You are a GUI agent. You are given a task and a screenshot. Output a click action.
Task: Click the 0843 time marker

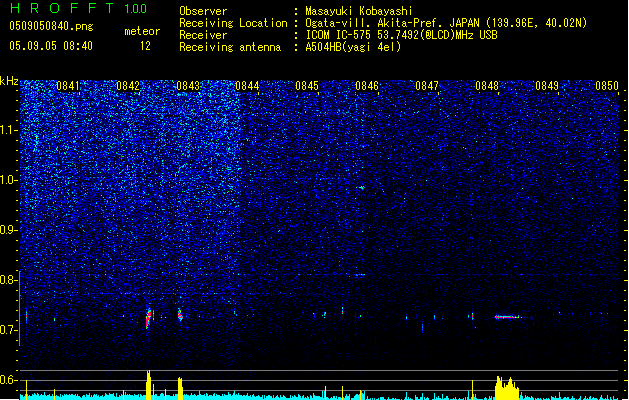point(188,86)
